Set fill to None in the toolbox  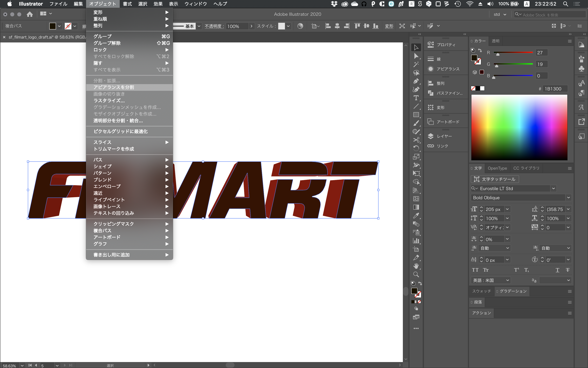419,302
